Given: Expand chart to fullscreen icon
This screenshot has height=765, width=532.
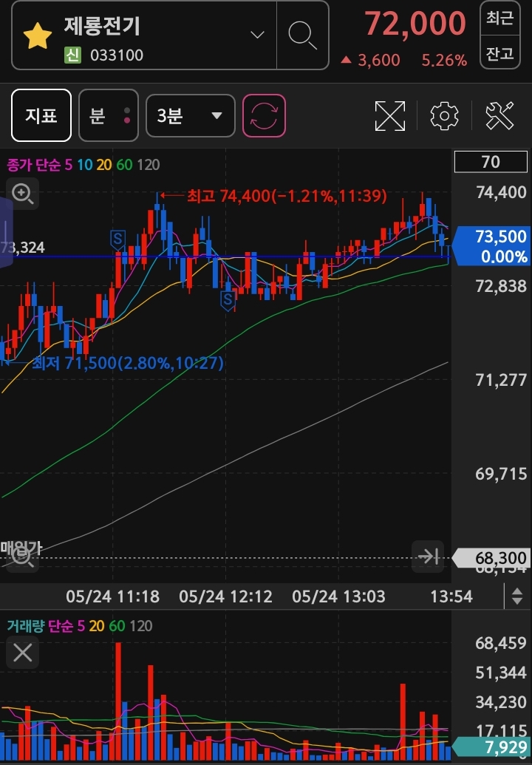Looking at the screenshot, I should tap(389, 115).
